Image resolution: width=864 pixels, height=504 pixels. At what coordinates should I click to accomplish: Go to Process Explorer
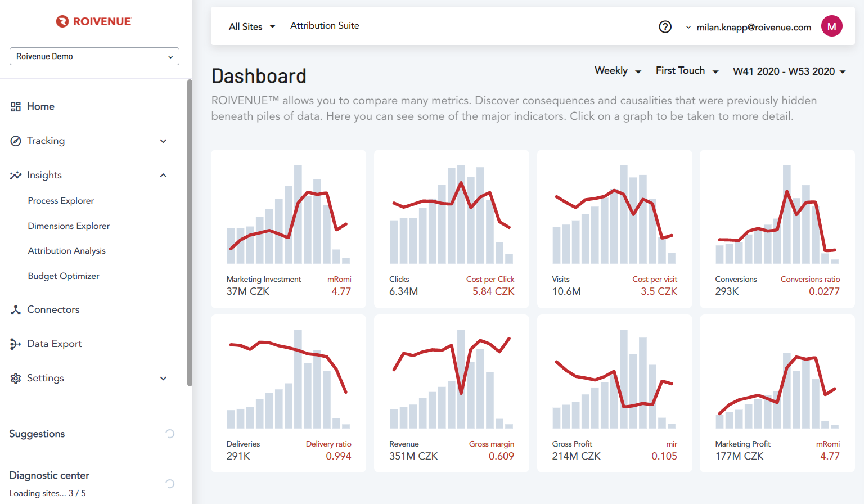tap(61, 201)
